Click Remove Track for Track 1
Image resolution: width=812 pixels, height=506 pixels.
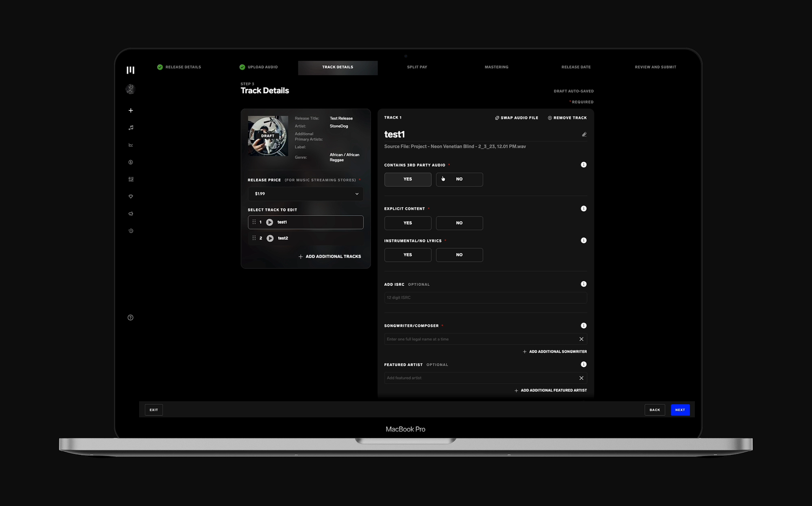(x=567, y=118)
